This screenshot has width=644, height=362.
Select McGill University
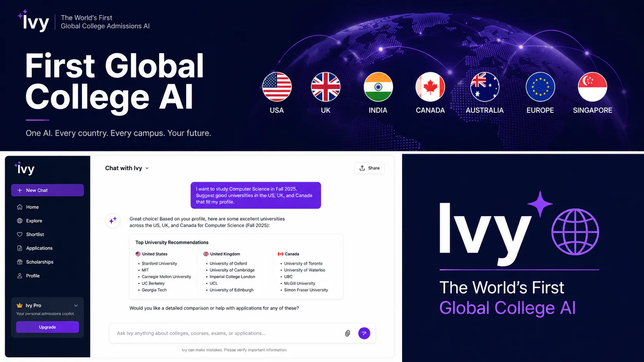[300, 283]
